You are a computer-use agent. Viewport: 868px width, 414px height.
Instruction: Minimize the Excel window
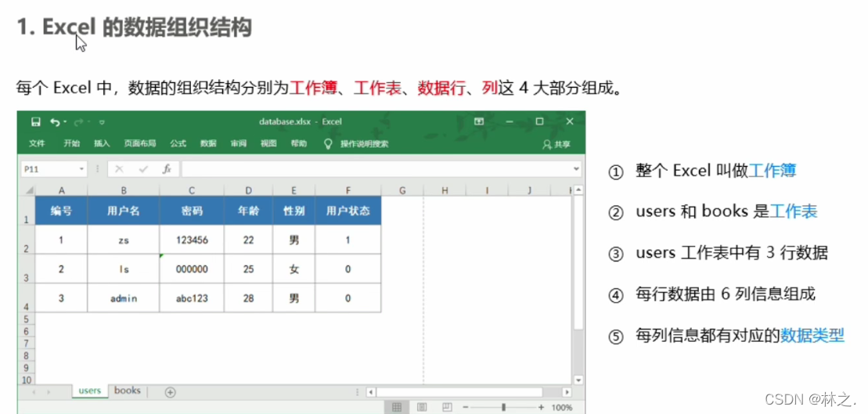point(510,122)
